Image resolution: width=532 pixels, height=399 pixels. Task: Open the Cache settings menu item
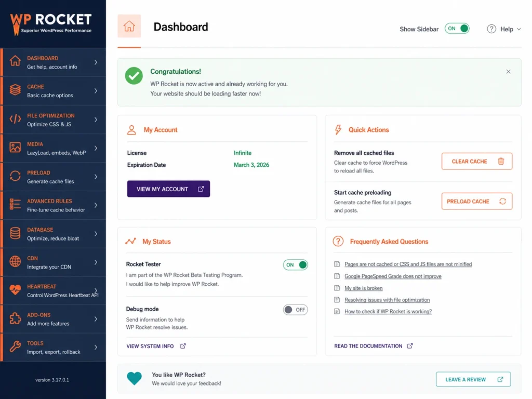pyautogui.click(x=54, y=91)
